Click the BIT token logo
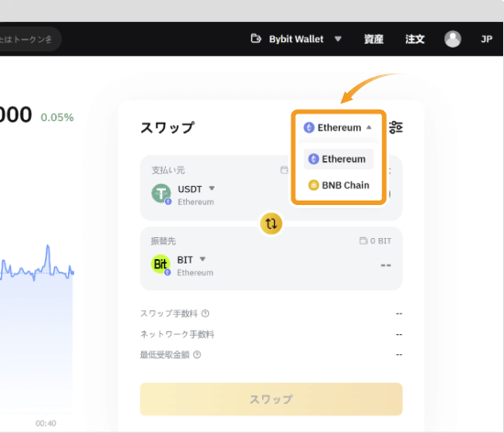 pyautogui.click(x=160, y=264)
